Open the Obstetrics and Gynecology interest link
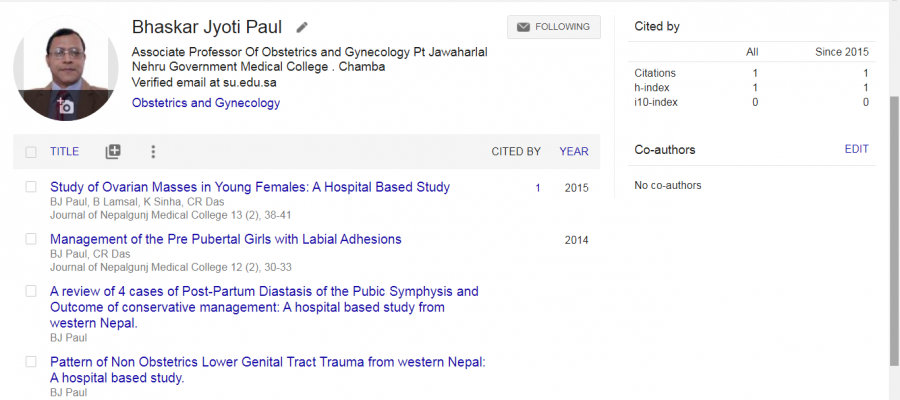This screenshot has width=900, height=400. [206, 103]
